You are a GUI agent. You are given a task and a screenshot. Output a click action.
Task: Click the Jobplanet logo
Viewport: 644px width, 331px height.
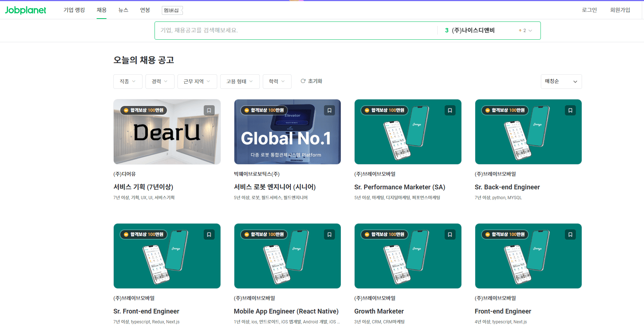coord(26,10)
